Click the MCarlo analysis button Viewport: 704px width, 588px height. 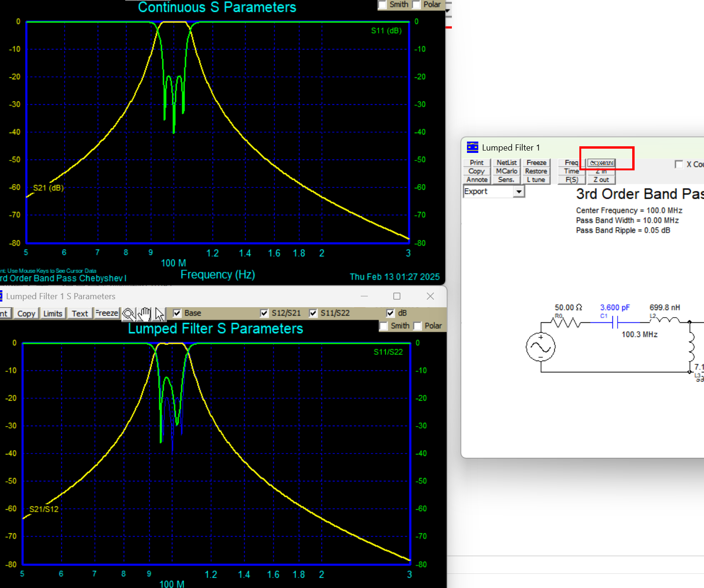pos(506,171)
